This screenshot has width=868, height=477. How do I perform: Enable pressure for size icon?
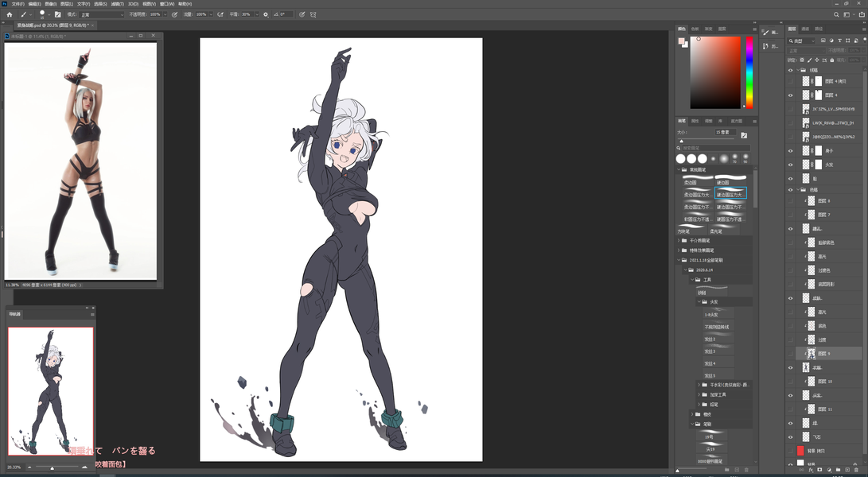click(302, 14)
